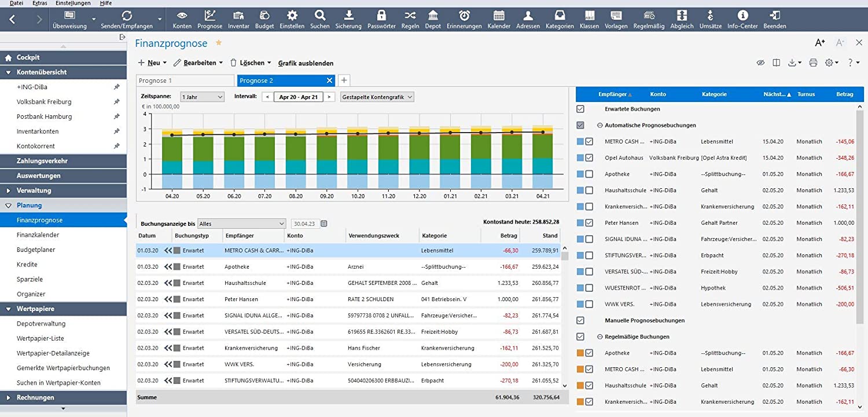Click the Grafik ausblenden button
Screen dimensions: 868x417
pos(306,63)
